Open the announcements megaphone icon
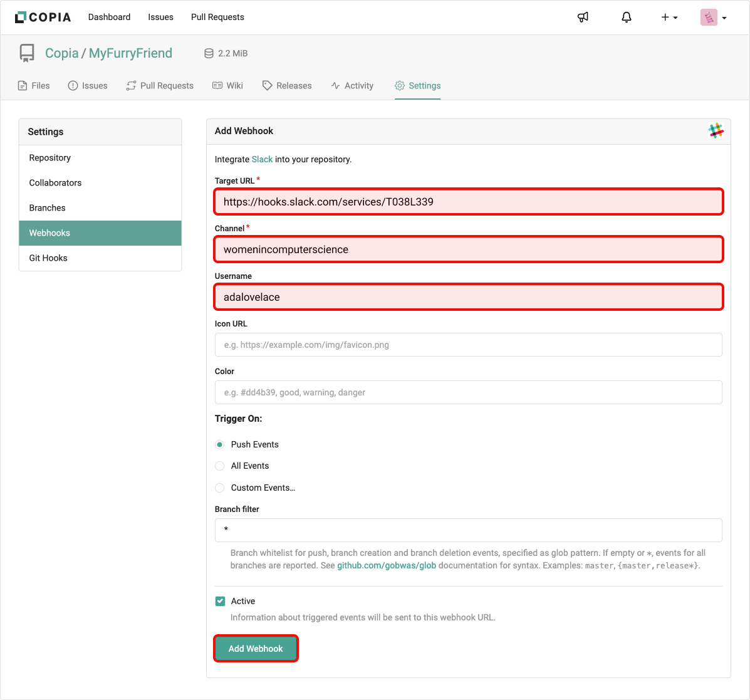 point(583,17)
